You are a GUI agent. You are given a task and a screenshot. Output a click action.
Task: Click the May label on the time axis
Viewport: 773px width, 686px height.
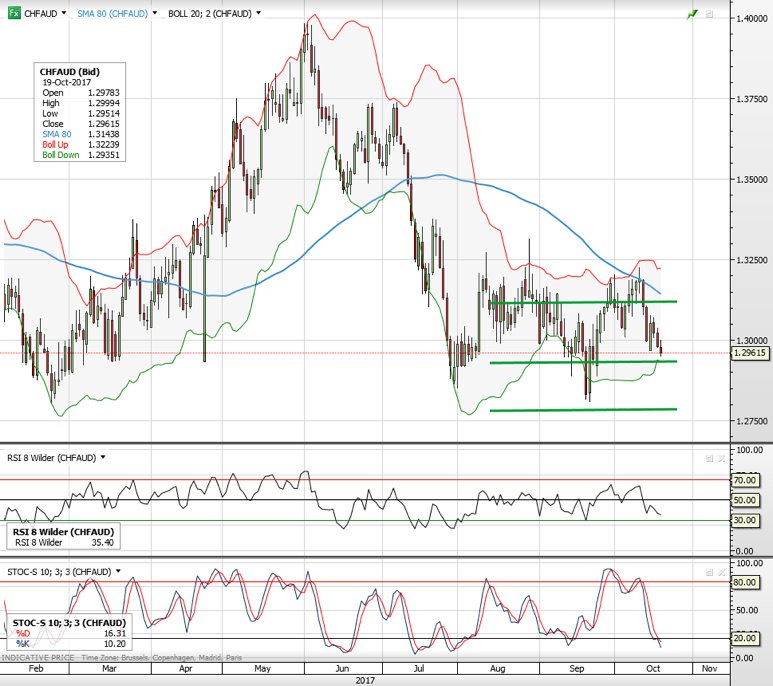tap(262, 669)
